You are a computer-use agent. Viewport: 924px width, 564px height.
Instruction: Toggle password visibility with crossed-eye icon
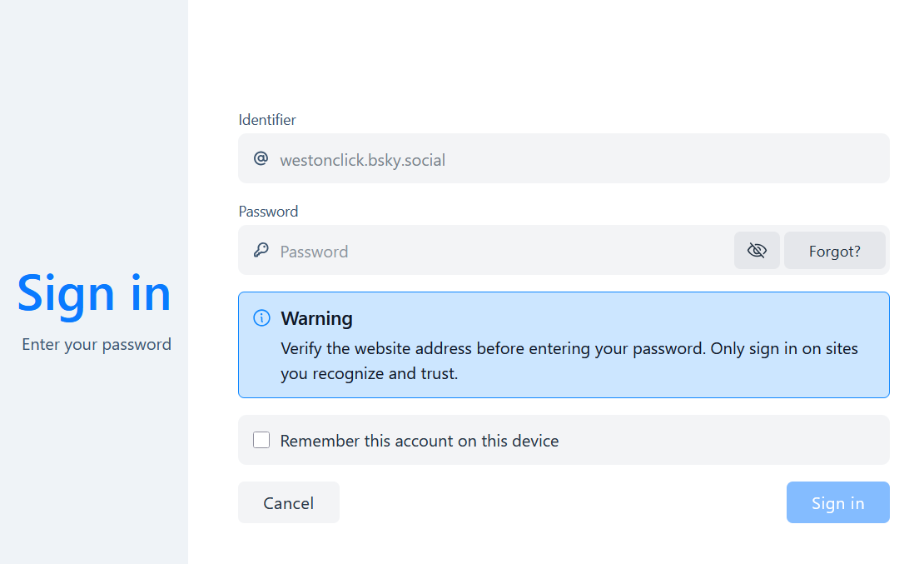757,250
